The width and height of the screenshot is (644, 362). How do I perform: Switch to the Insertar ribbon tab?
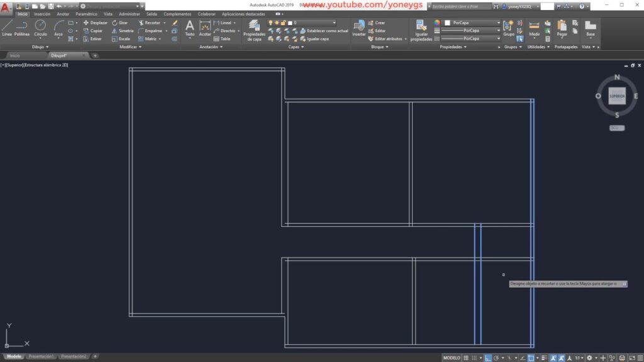(x=42, y=13)
